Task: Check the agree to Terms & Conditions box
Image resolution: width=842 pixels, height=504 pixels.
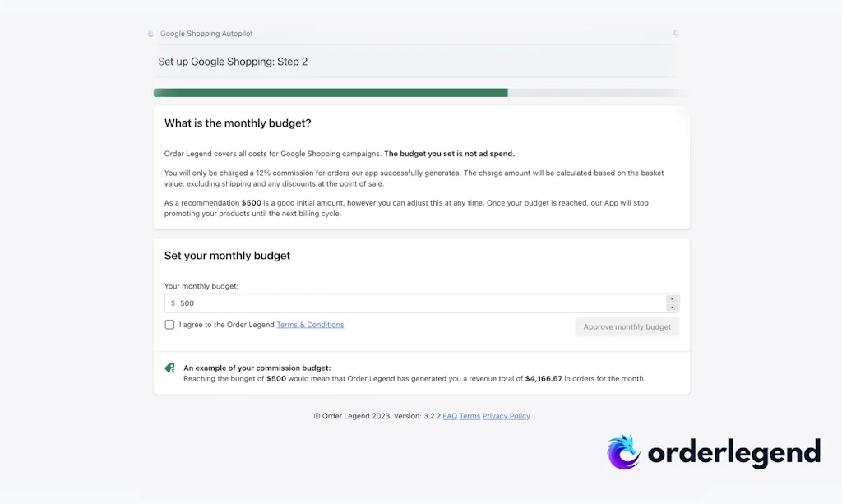Action: pos(169,325)
